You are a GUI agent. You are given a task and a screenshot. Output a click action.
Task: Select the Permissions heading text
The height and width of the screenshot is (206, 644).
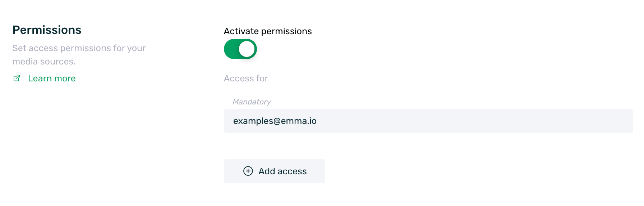coord(47,30)
